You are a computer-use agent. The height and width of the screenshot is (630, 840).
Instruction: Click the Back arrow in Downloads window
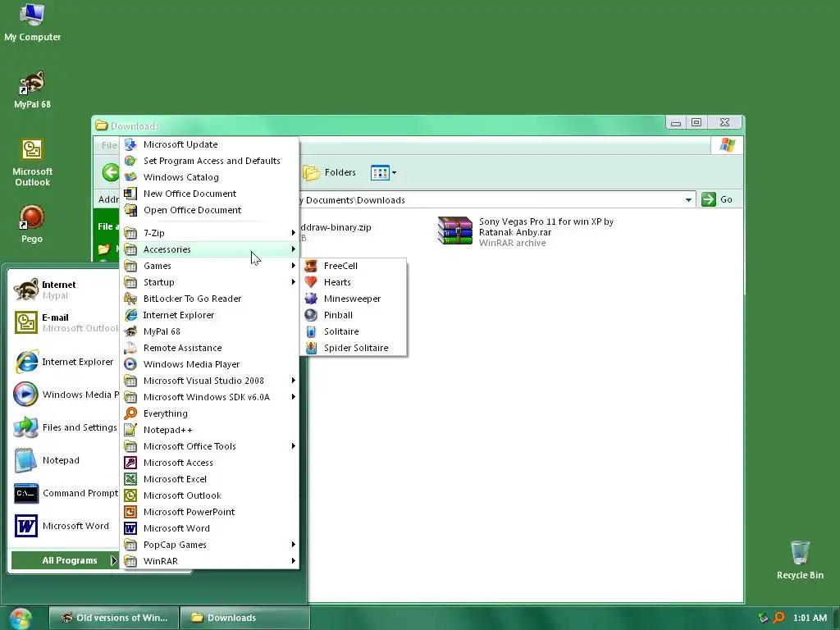pos(111,172)
